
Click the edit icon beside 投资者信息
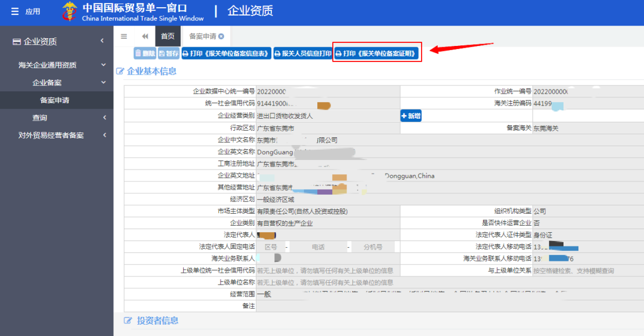click(128, 321)
